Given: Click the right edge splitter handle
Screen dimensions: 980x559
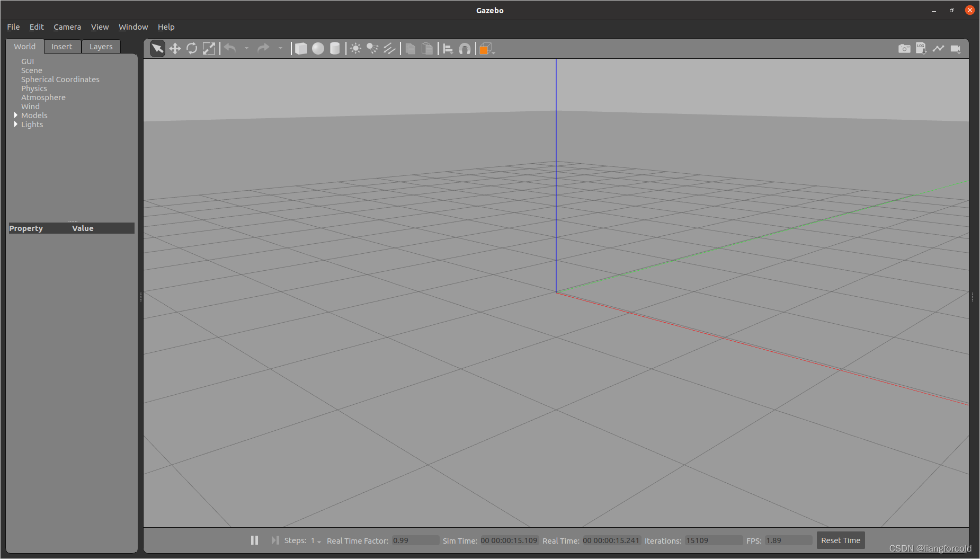Looking at the screenshot, I should [973, 297].
